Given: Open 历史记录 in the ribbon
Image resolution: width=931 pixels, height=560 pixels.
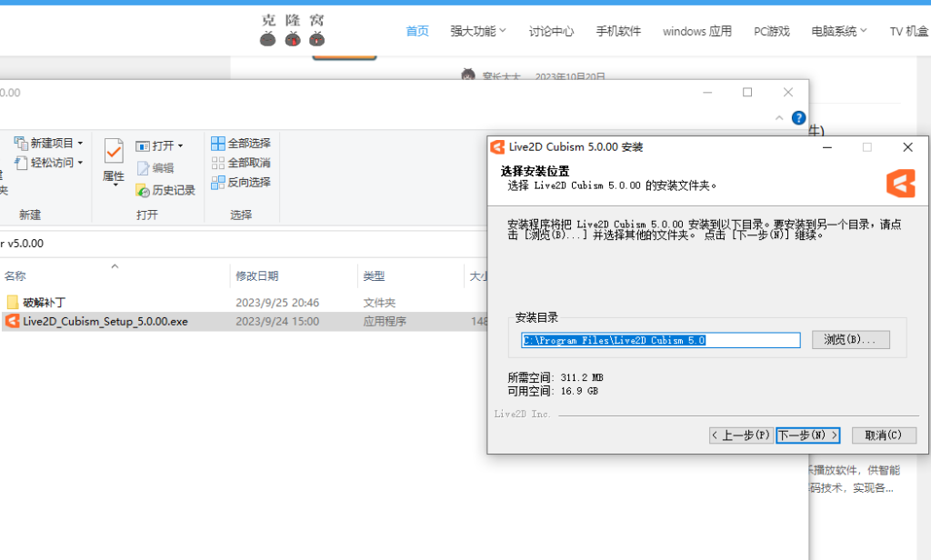Looking at the screenshot, I should point(165,190).
